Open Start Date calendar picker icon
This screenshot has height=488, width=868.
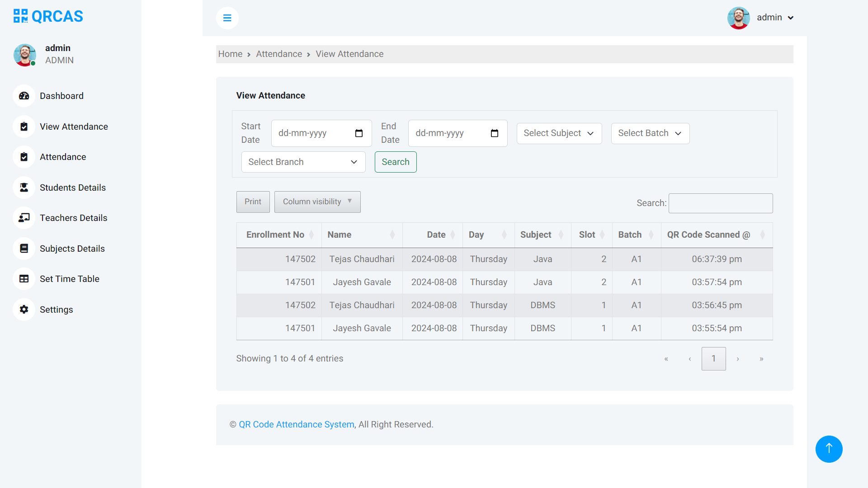359,133
